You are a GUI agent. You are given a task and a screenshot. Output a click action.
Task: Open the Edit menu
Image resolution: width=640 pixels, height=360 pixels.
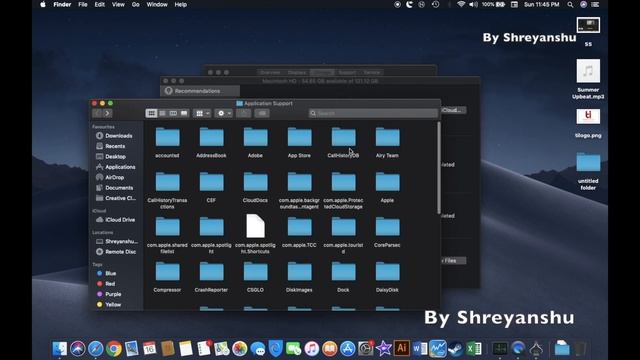pyautogui.click(x=100, y=4)
